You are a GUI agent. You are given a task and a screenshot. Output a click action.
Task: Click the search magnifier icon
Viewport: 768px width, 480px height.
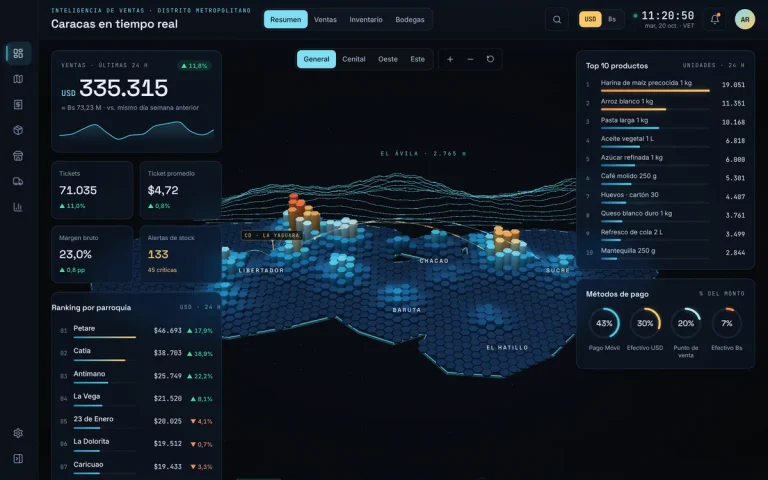pyautogui.click(x=557, y=20)
